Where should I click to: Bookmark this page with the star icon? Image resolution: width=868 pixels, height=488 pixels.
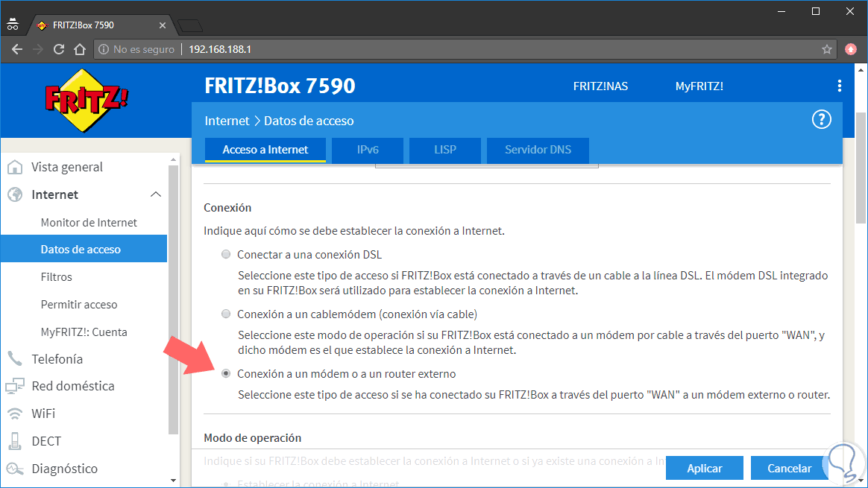[827, 49]
